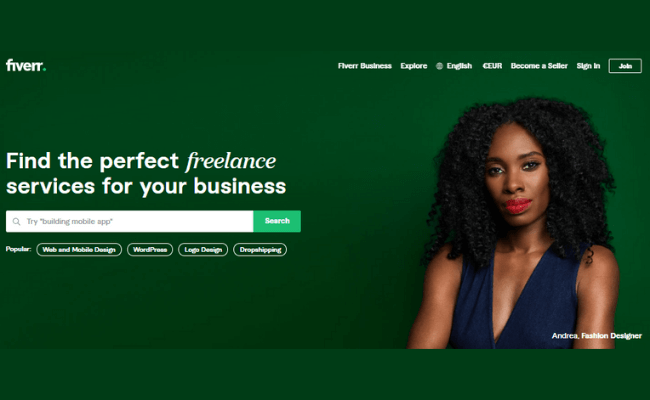The height and width of the screenshot is (400, 650).
Task: Click the Sign In link
Action: point(588,66)
